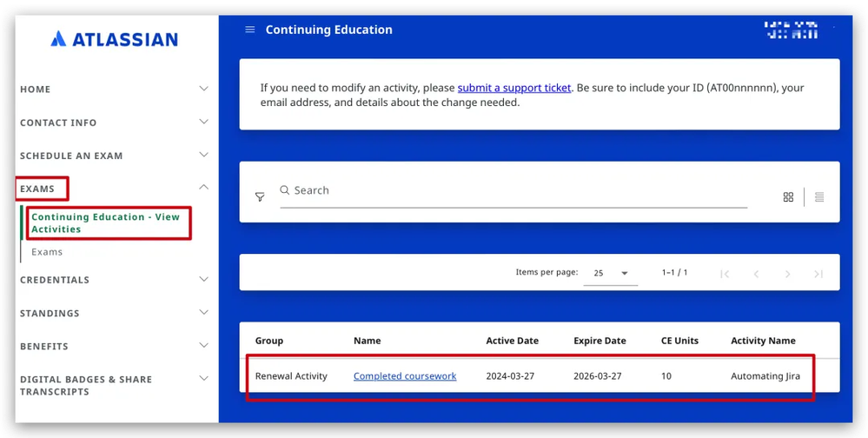Select the Exams sub-item
Image resolution: width=868 pixels, height=438 pixels.
(47, 252)
